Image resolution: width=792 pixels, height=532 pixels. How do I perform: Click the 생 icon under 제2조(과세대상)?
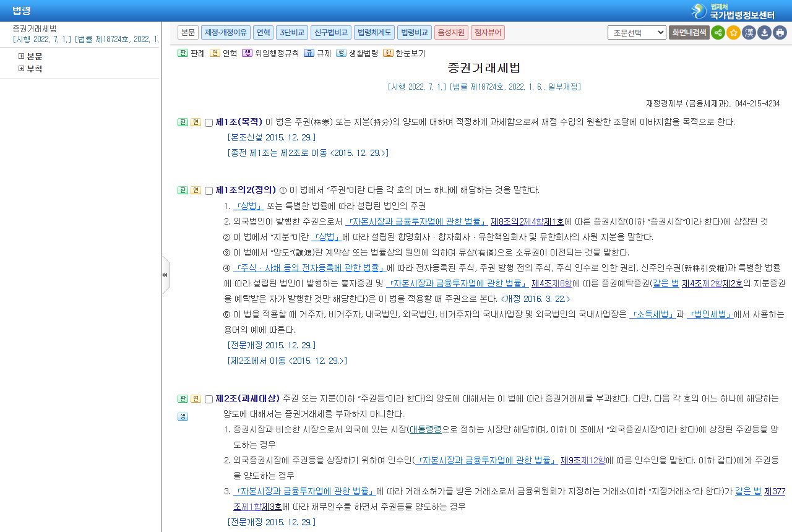point(183,416)
